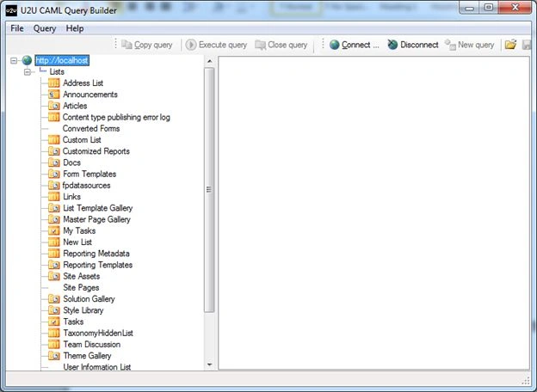Open the File menu
The height and width of the screenshot is (392, 537).
pos(17,28)
